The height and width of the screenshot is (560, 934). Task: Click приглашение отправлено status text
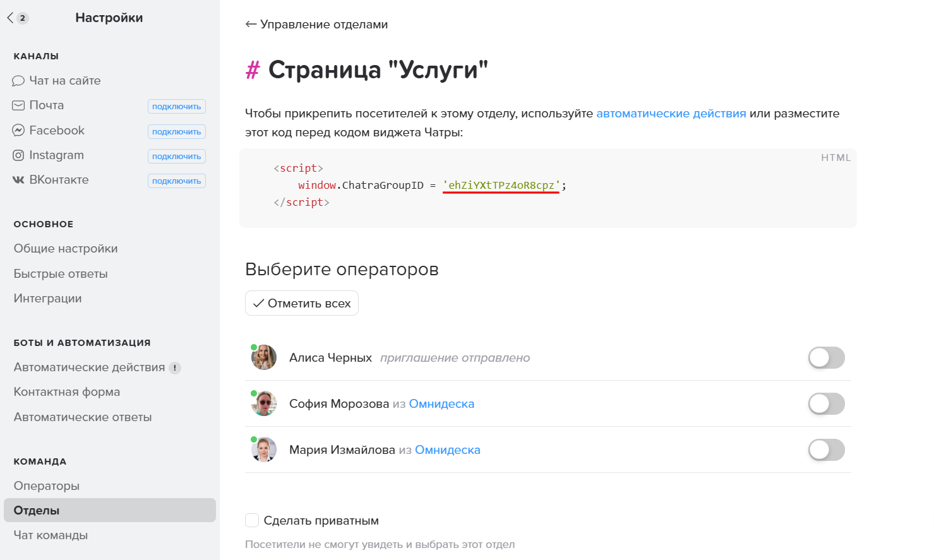click(x=455, y=358)
